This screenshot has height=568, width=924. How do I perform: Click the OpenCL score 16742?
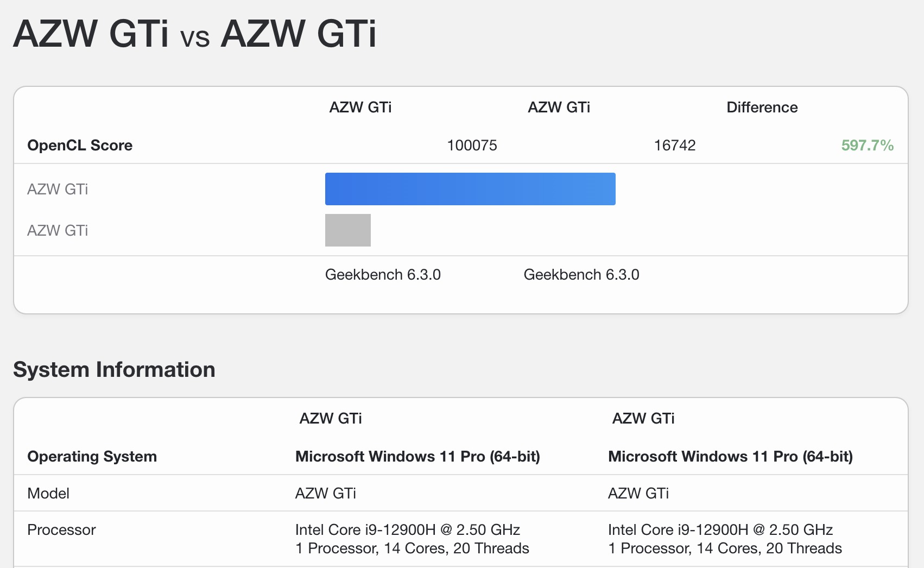pyautogui.click(x=674, y=146)
